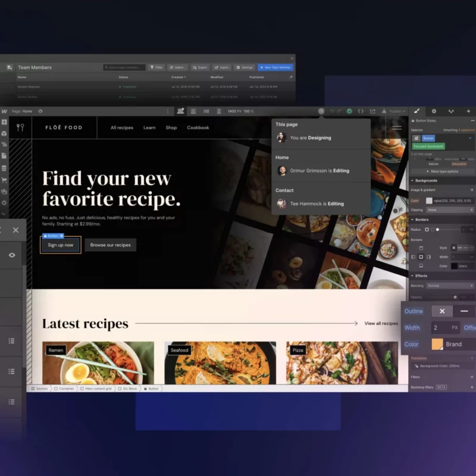This screenshot has height=476, width=476.
Task: Switch to the Element Settings gear tab
Action: (x=434, y=111)
